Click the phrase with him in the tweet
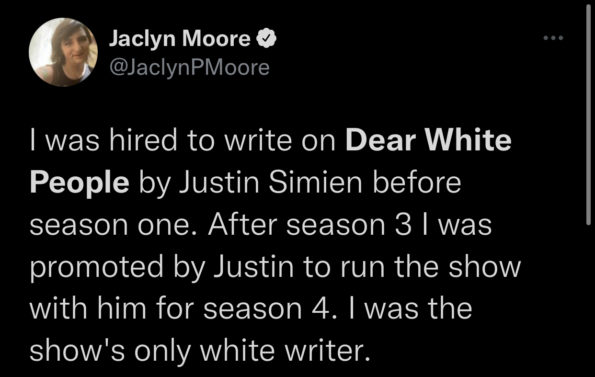 (x=88, y=308)
